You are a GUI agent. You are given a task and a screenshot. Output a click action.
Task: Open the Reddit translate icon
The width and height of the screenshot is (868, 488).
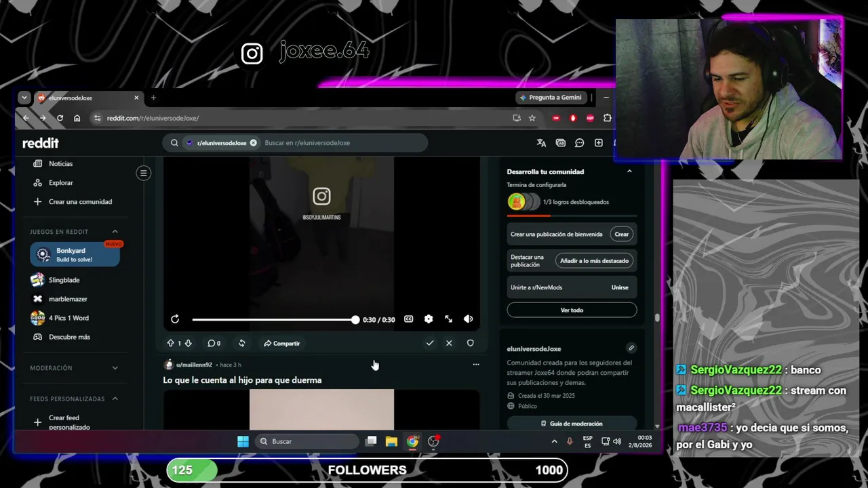541,143
